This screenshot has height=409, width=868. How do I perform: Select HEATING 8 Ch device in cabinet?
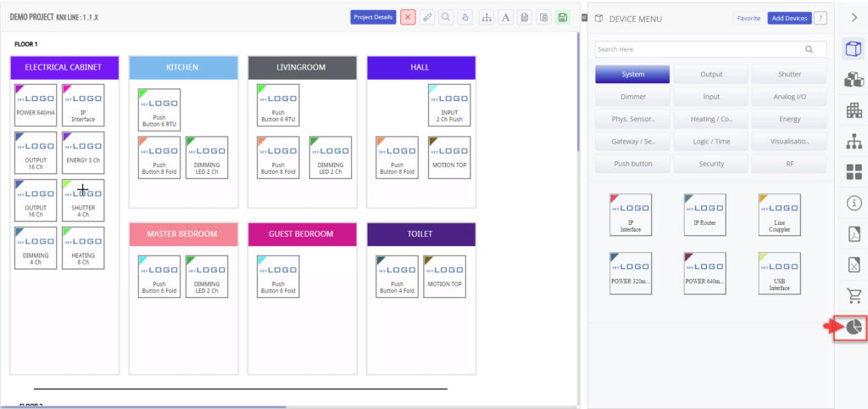(x=83, y=248)
